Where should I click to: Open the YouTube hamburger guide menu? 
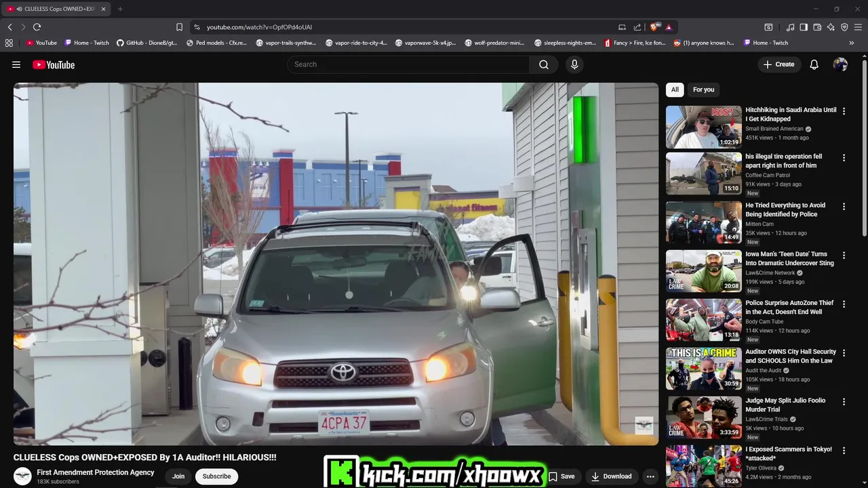16,64
